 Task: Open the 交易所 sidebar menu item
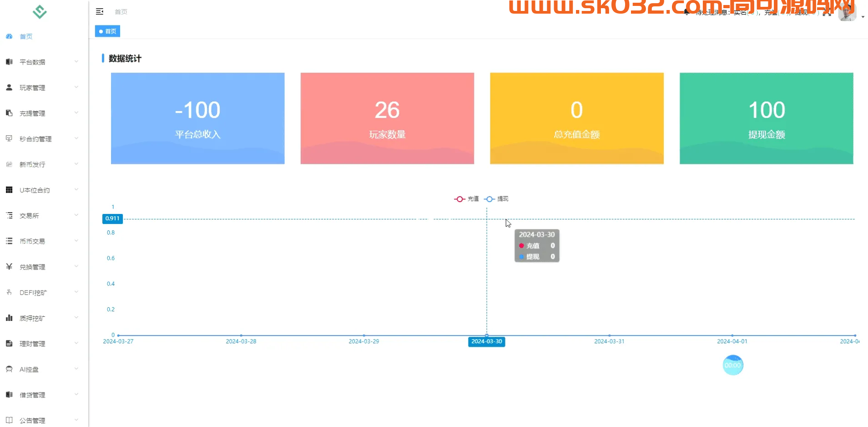point(29,216)
